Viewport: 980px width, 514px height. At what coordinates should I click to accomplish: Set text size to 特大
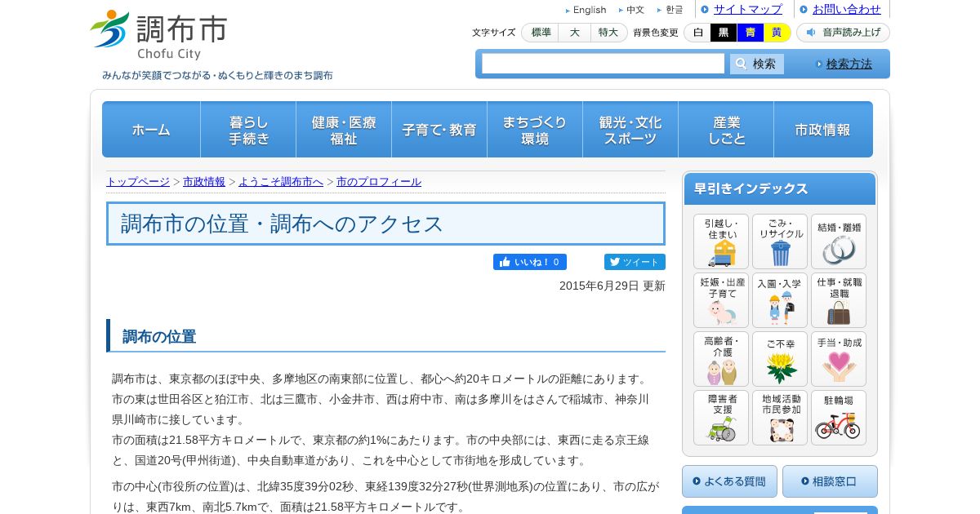pos(608,33)
